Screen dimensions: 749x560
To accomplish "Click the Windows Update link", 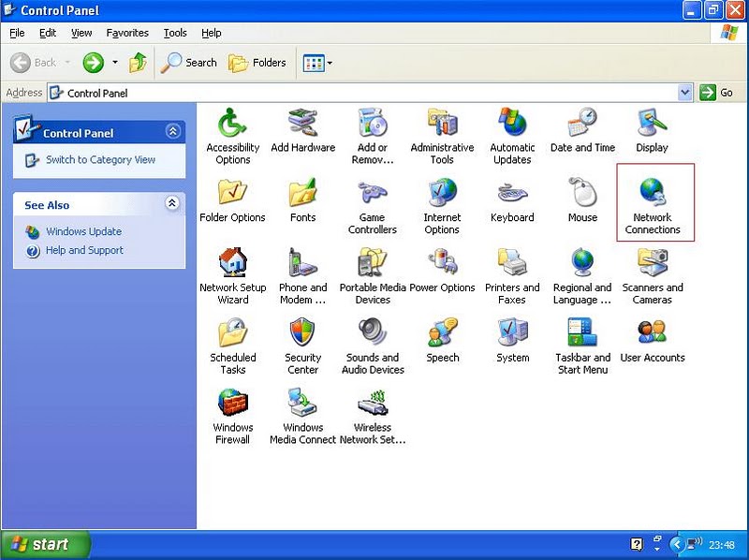I will point(83,231).
